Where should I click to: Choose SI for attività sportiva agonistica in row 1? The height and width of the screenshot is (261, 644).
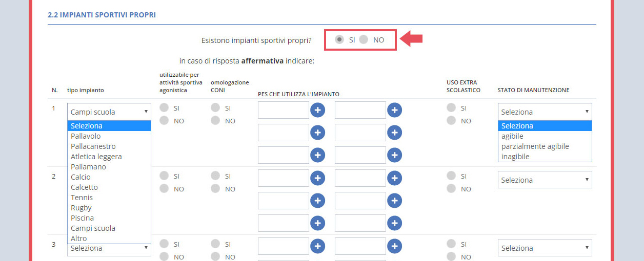tap(165, 108)
